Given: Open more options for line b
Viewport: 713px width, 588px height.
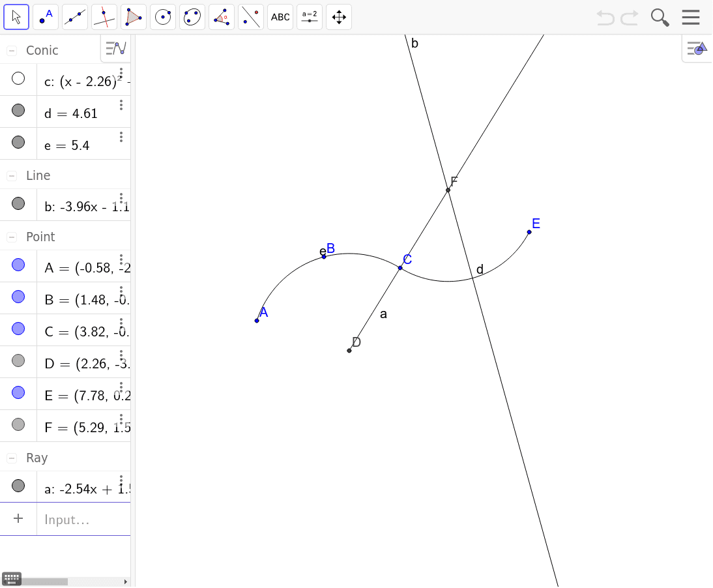Looking at the screenshot, I should (121, 198).
